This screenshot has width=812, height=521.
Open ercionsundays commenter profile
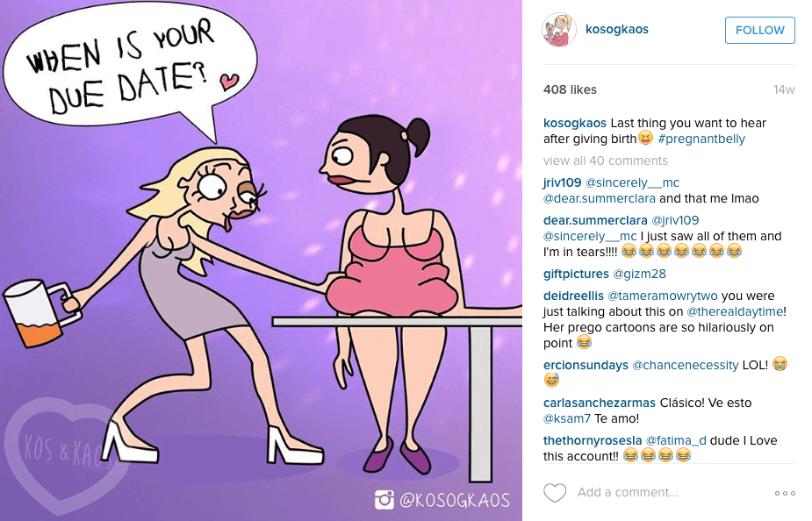tap(586, 365)
